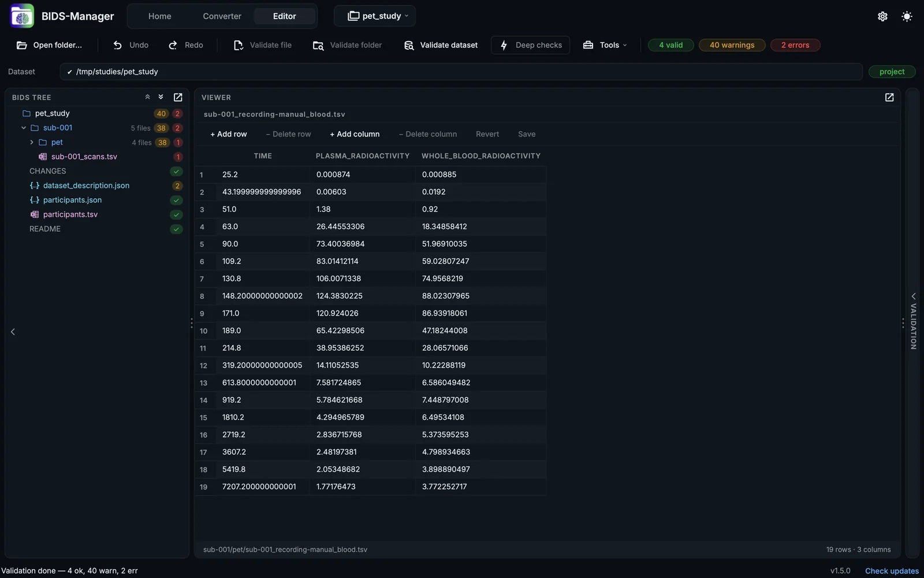Open the Tools dropdown menu
Screen dimensions: 924x578
(605, 45)
